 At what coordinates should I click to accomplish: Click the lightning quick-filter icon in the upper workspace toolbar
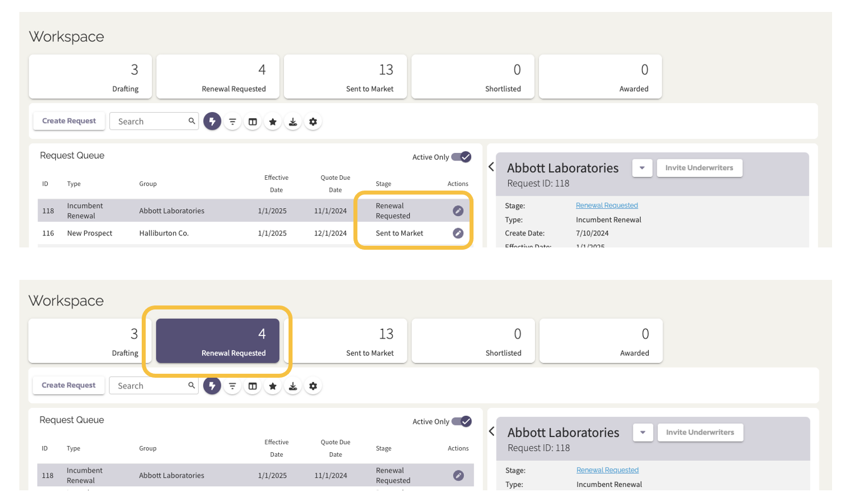point(212,121)
